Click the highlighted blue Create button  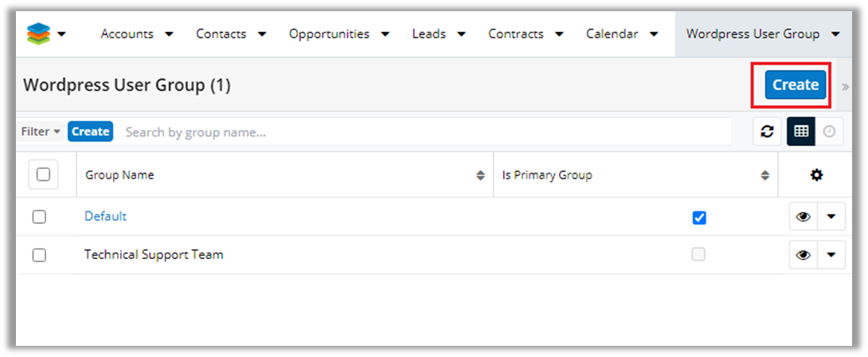(x=795, y=85)
